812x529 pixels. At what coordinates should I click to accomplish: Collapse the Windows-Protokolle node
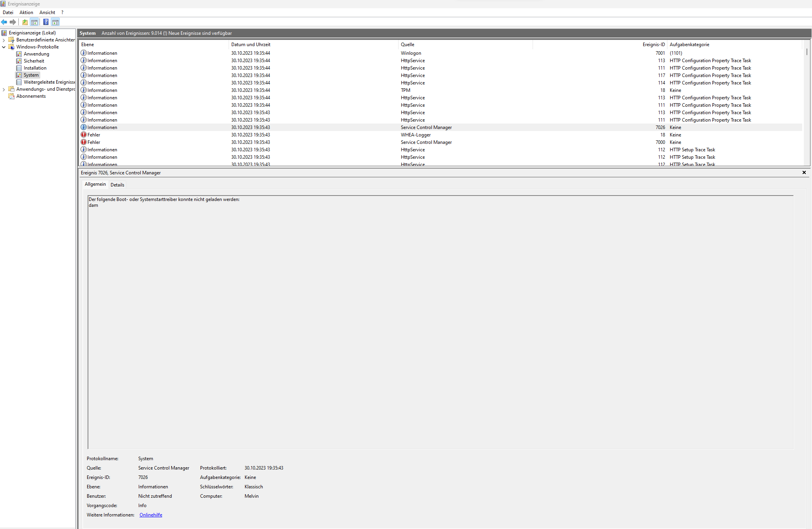(4, 47)
